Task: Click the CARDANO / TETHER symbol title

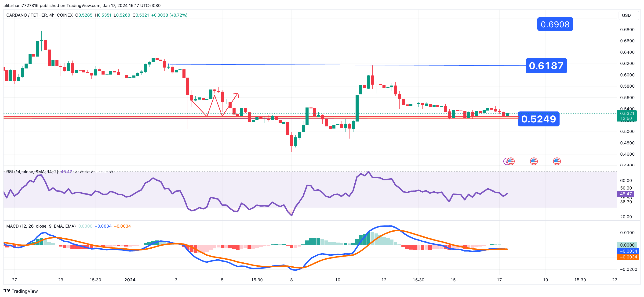Action: click(x=26, y=15)
